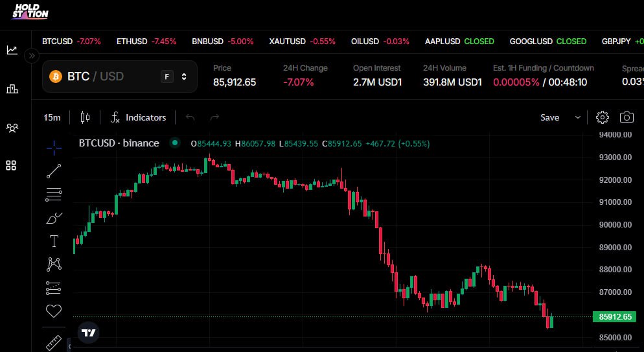Select the crosshair cursor tool

click(x=54, y=148)
